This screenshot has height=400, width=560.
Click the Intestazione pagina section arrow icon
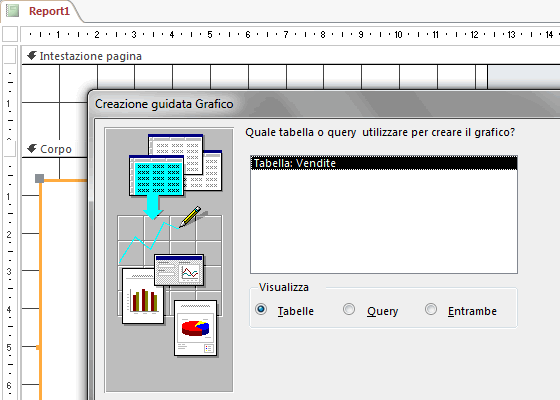point(32,55)
